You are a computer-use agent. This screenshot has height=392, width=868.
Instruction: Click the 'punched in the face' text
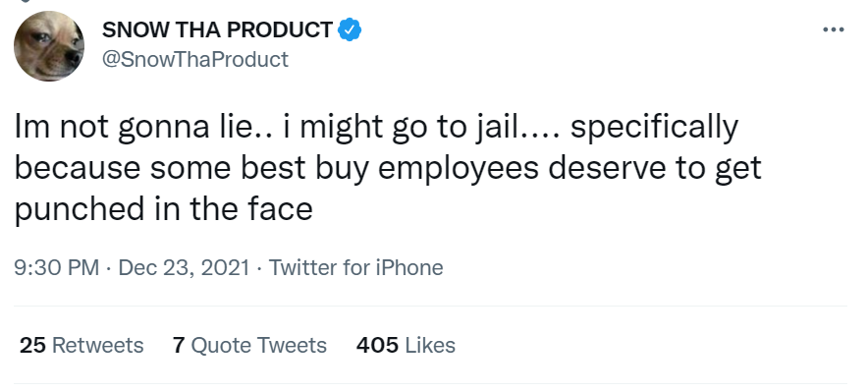163,209
